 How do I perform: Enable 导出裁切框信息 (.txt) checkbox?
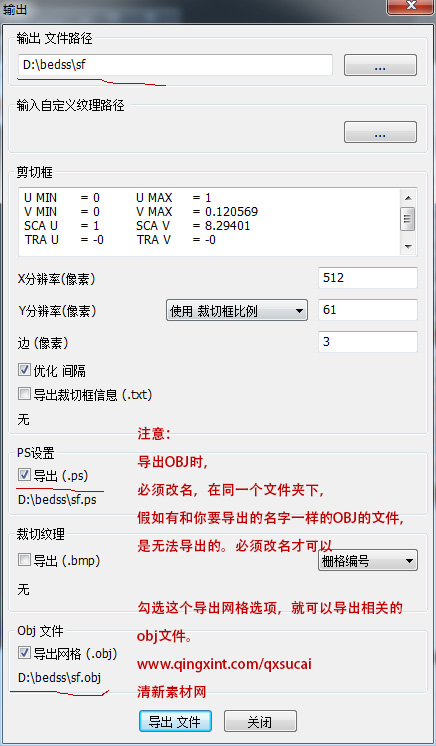24,393
